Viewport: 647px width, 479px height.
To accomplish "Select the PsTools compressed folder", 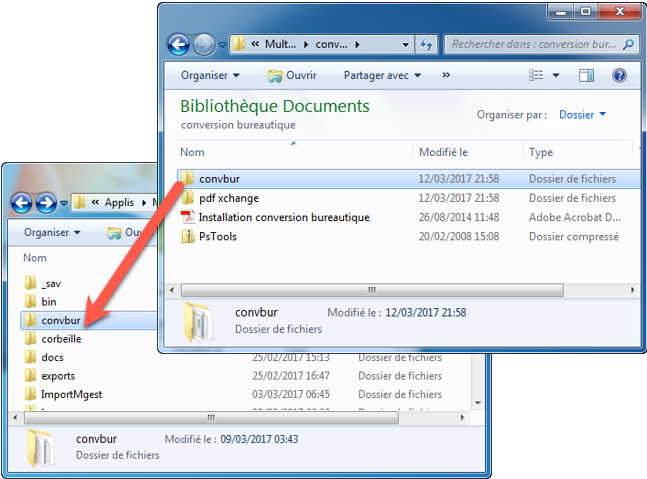I will (x=217, y=236).
